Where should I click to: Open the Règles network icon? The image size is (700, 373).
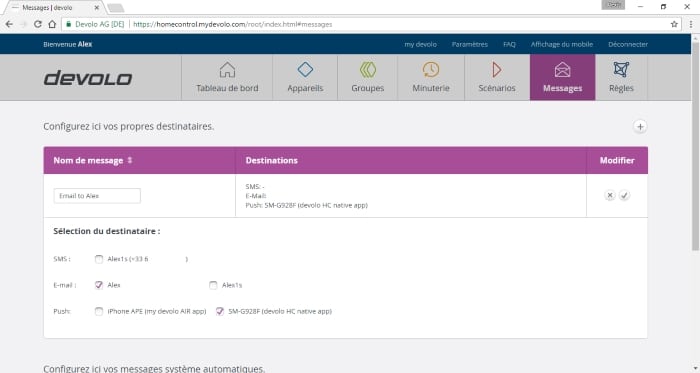coord(621,70)
